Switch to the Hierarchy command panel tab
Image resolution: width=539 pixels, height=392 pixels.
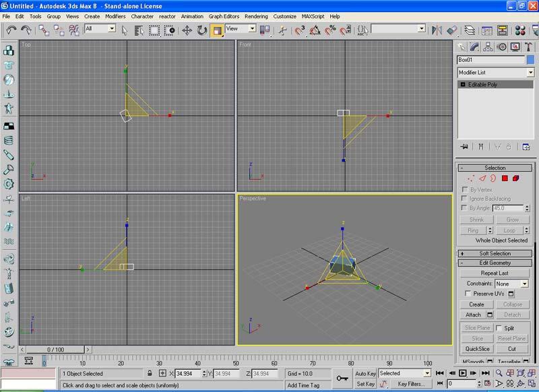[488, 47]
